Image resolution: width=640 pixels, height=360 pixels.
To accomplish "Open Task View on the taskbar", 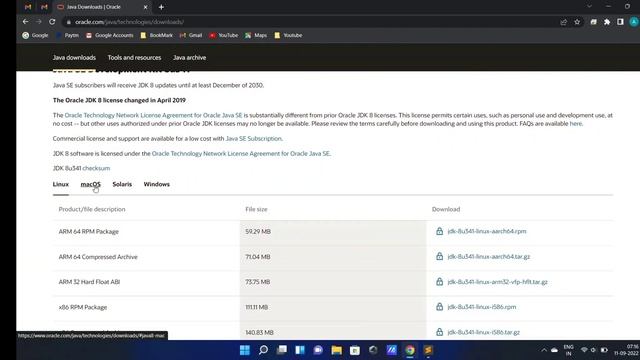I will pyautogui.click(x=282, y=350).
